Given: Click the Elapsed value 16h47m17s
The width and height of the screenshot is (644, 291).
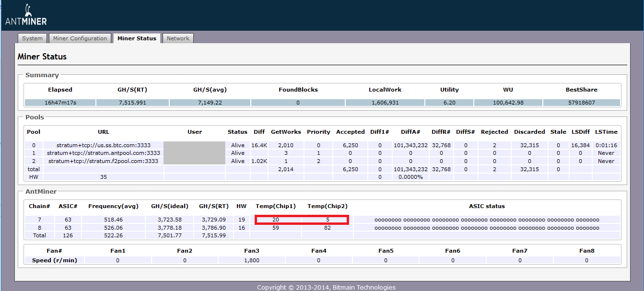Looking at the screenshot, I should click(60, 103).
